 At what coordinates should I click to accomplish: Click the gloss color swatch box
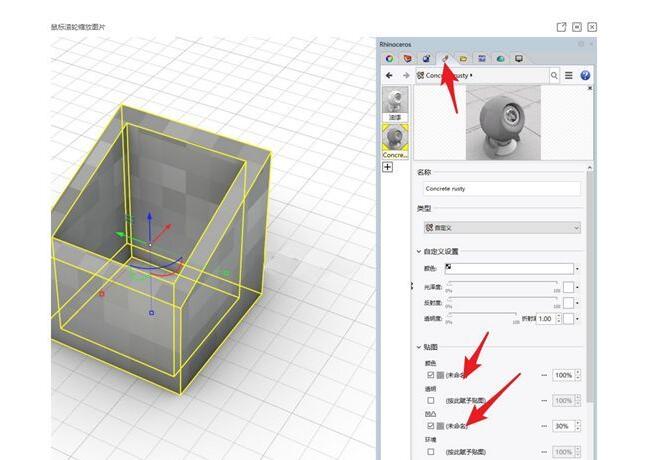pyautogui.click(x=568, y=287)
